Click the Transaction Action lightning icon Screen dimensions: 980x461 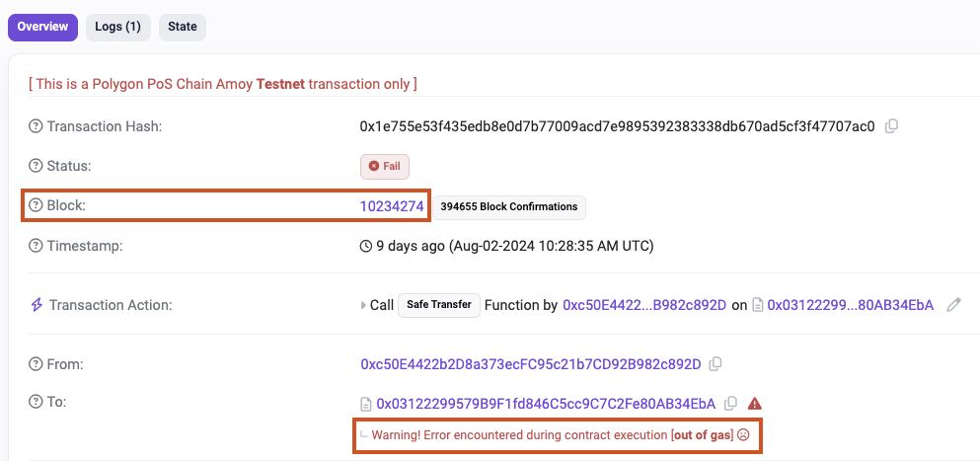tap(36, 305)
